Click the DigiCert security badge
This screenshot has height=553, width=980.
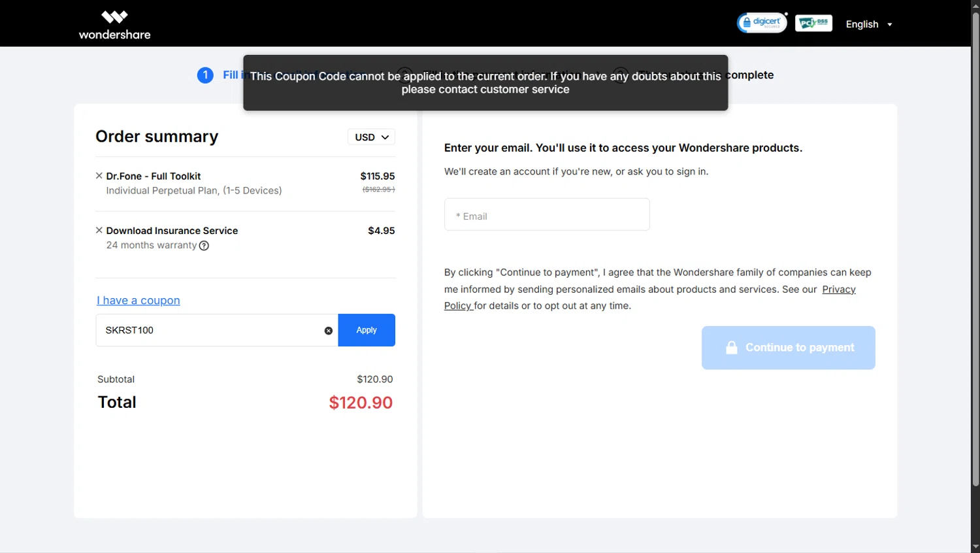762,23
